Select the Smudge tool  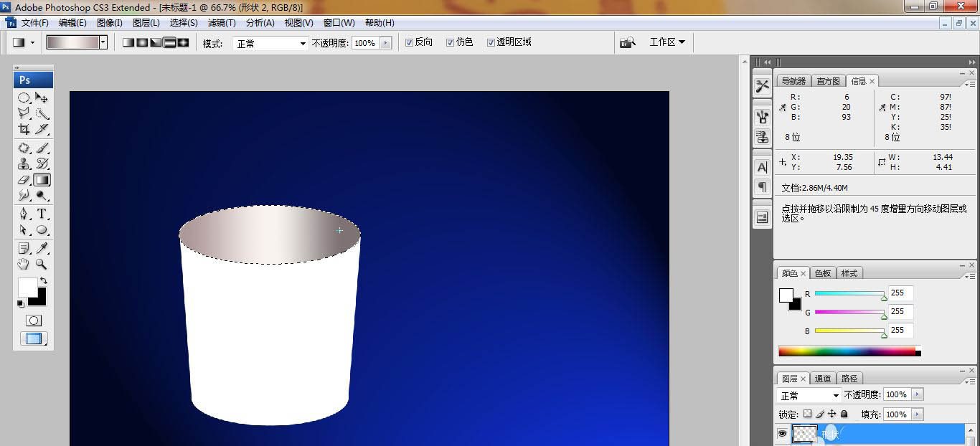click(24, 195)
